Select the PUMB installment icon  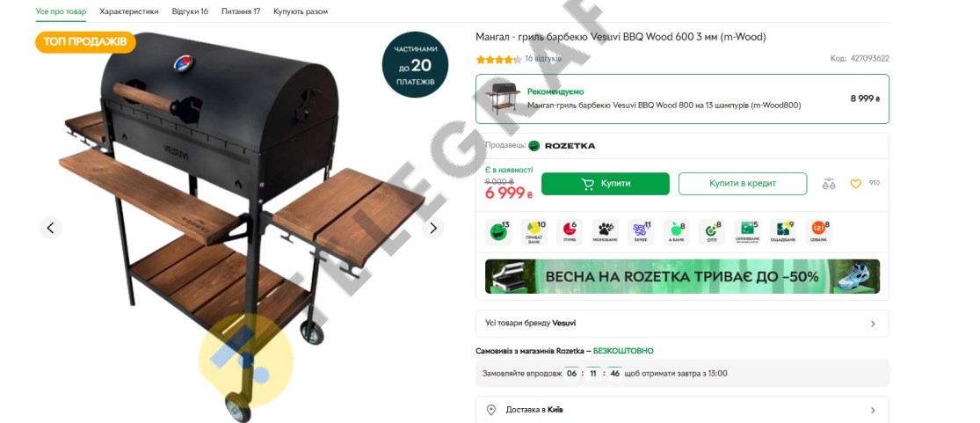click(570, 231)
